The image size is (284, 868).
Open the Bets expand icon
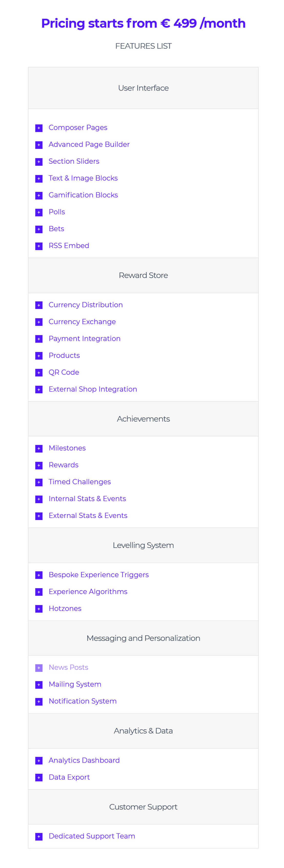tap(38, 229)
